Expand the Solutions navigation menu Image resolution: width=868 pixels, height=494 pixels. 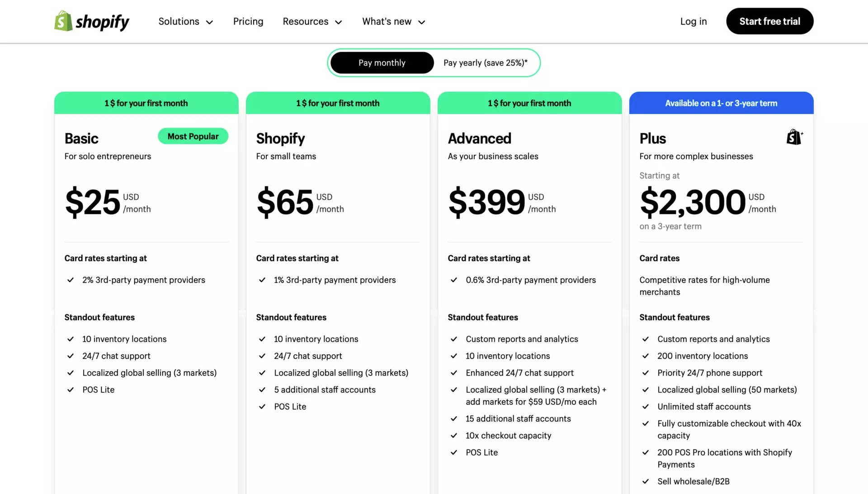185,21
